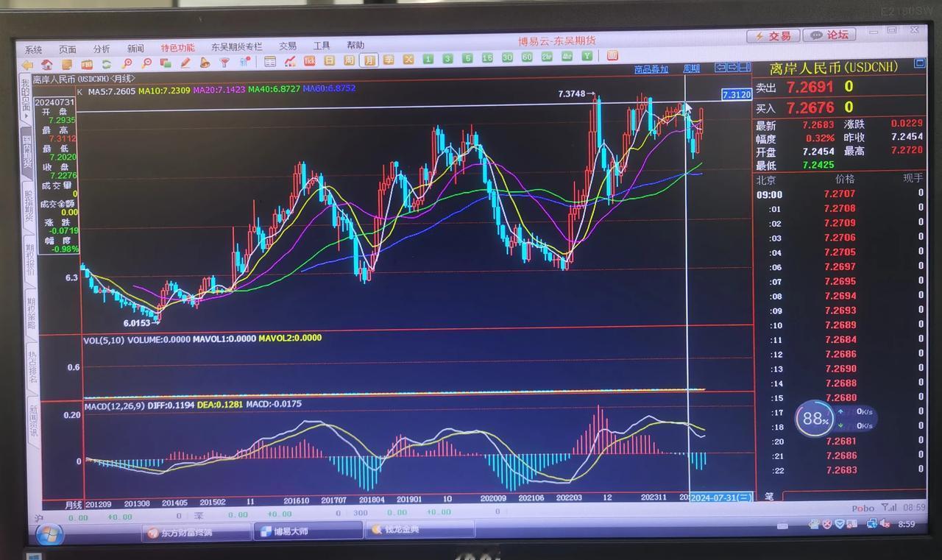This screenshot has width=942, height=560.
Task: Click the left arrow chart navigation icon
Action: 720,68
